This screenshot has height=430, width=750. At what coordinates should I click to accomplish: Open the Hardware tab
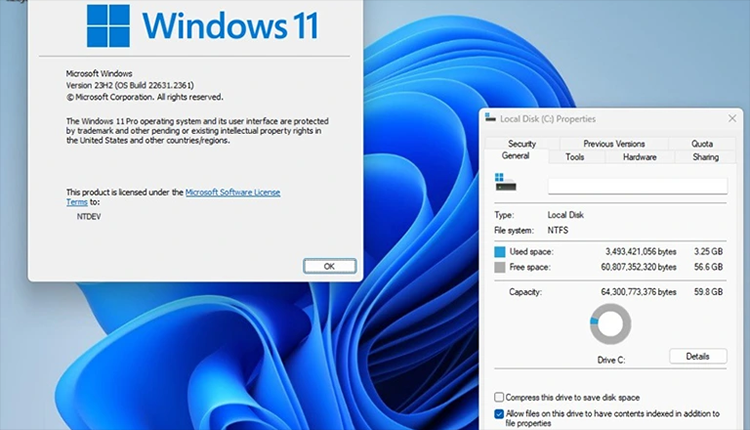point(639,157)
